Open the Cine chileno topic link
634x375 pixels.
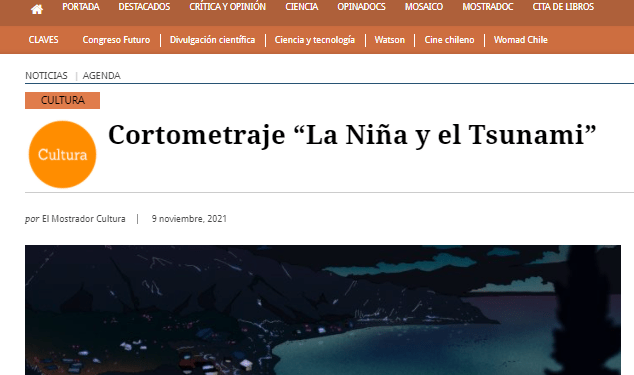coord(449,40)
